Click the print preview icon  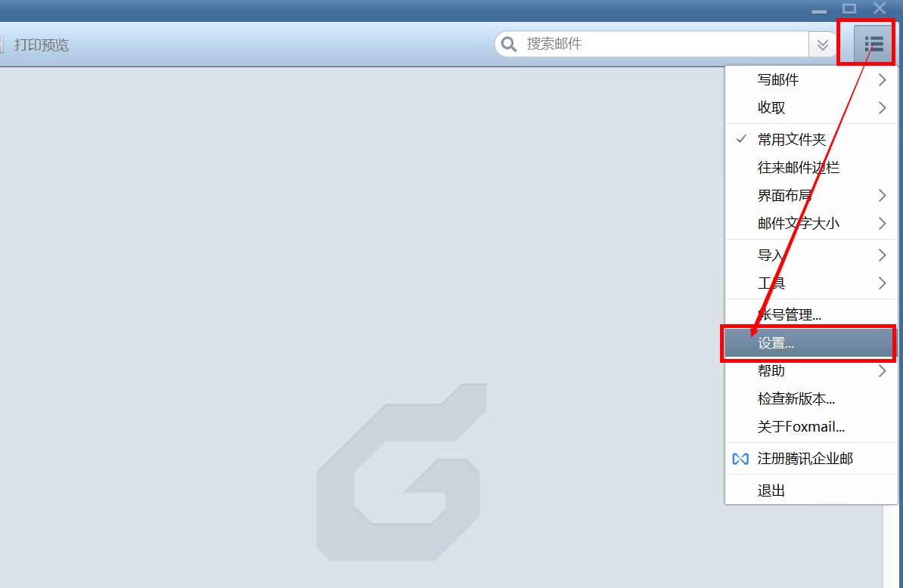(x=2, y=45)
